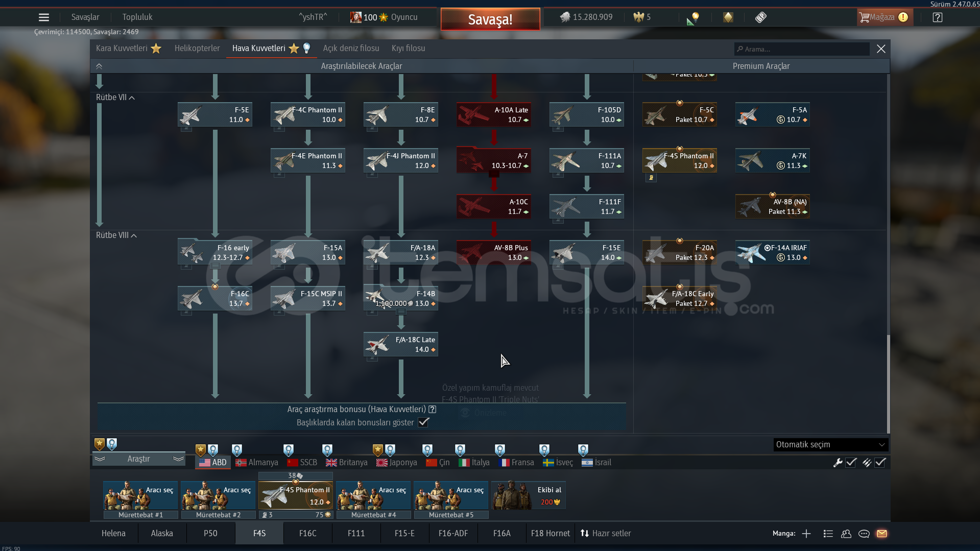Click Ekibi al crew purchase button
The image size is (980, 551).
(529, 495)
